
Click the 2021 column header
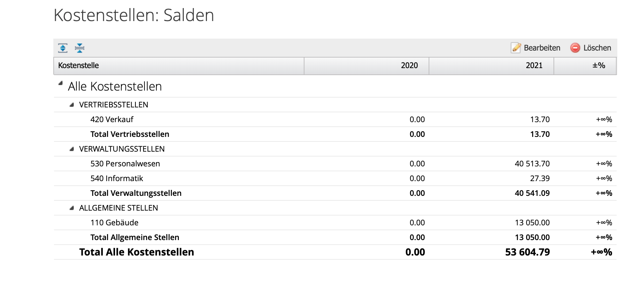tap(534, 66)
